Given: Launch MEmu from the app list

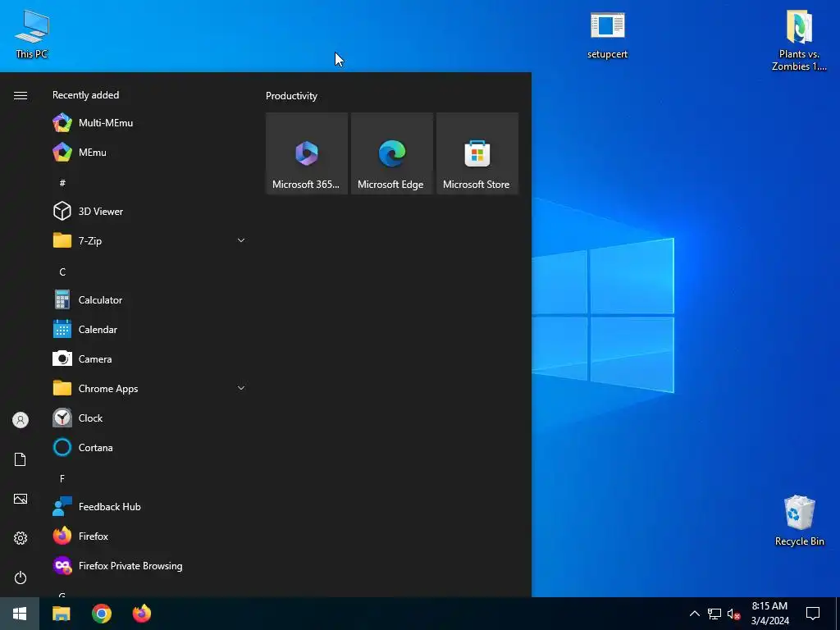Looking at the screenshot, I should (149, 152).
